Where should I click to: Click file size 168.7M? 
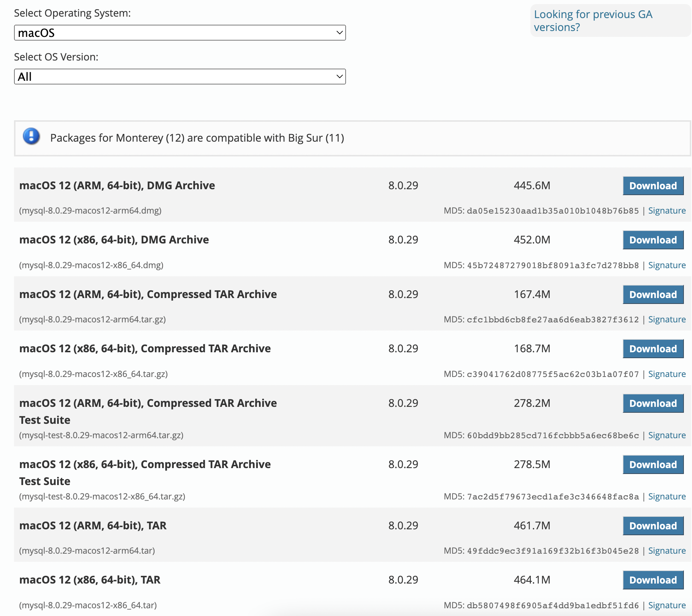[532, 349]
